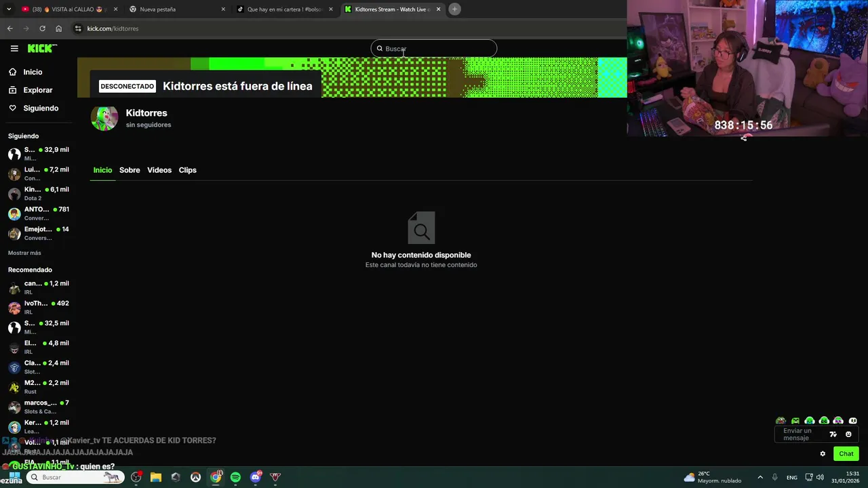The width and height of the screenshot is (868, 488).
Task: Open Google Chrome taskbar icon
Action: click(216, 477)
